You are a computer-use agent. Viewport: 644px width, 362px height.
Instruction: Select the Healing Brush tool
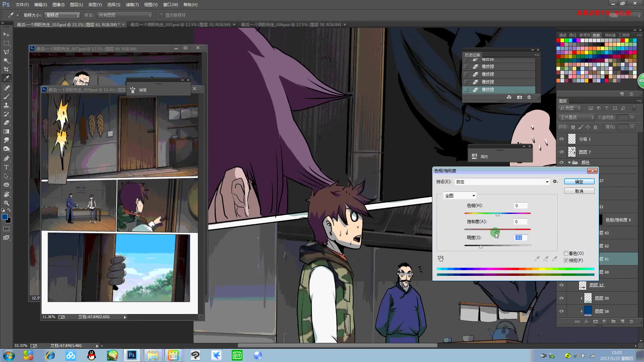[6, 88]
